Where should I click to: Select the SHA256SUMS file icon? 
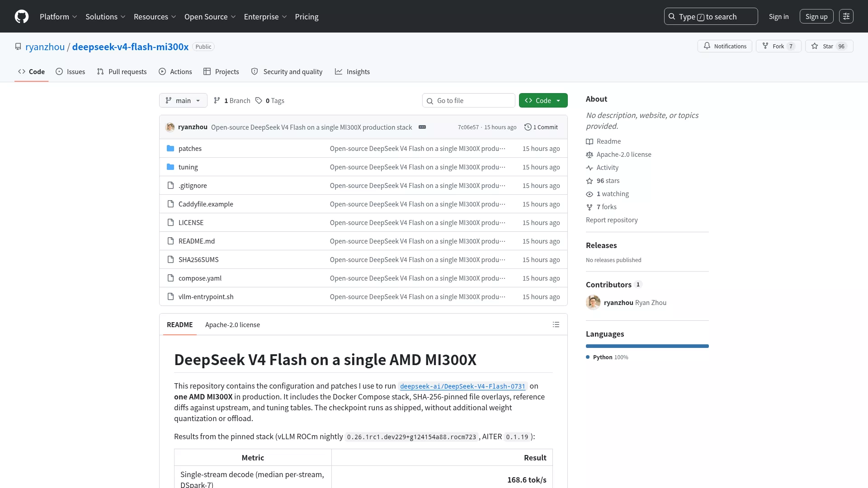(x=170, y=260)
